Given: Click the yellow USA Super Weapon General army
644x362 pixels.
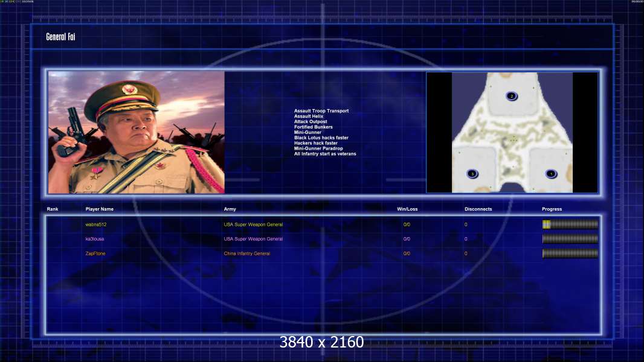Looking at the screenshot, I should (x=253, y=224).
